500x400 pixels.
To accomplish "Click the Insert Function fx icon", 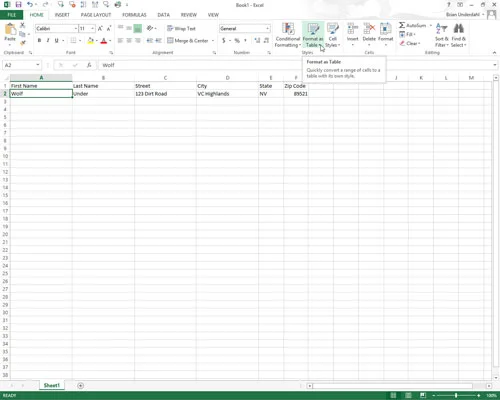I will point(89,65).
